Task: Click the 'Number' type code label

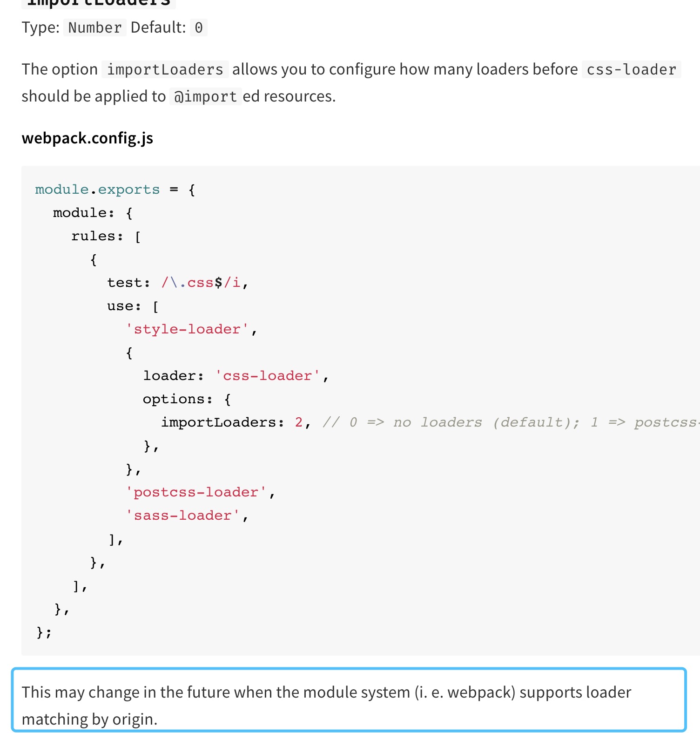Action: [x=94, y=28]
